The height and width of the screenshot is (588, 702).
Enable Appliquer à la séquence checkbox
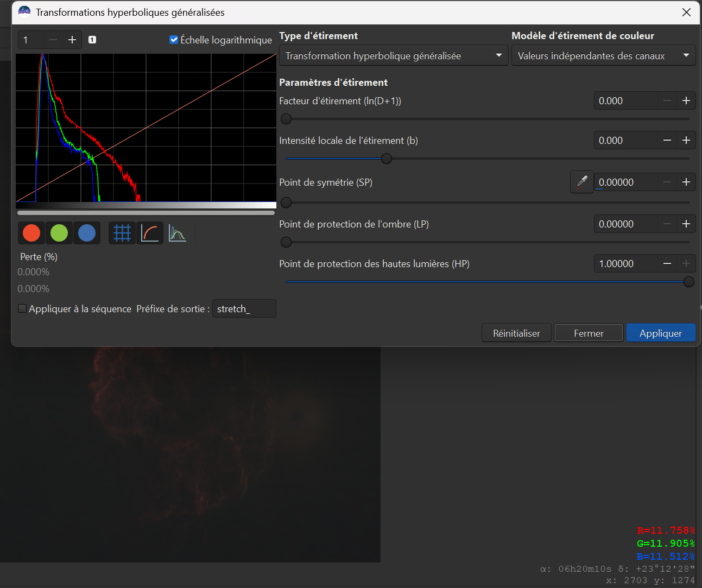click(22, 308)
